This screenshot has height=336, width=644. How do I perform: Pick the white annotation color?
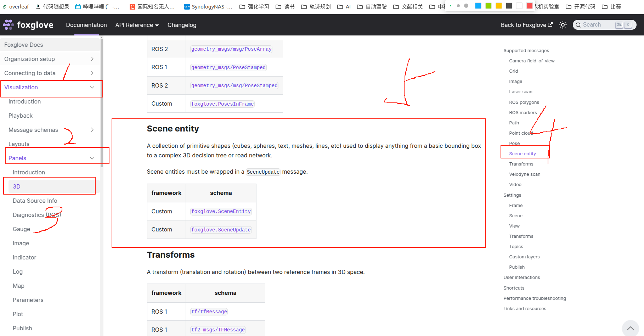click(519, 6)
